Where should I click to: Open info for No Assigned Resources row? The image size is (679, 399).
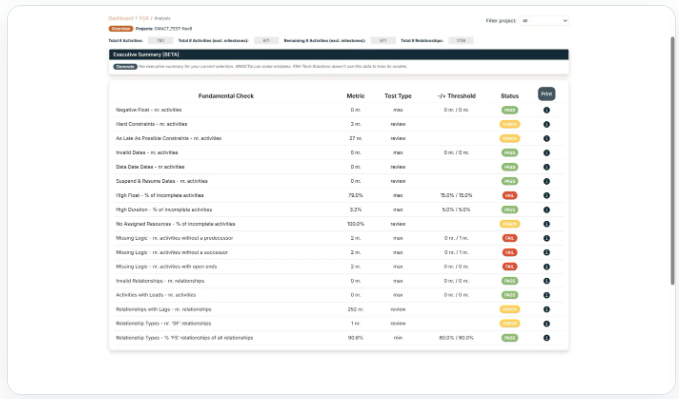(546, 224)
